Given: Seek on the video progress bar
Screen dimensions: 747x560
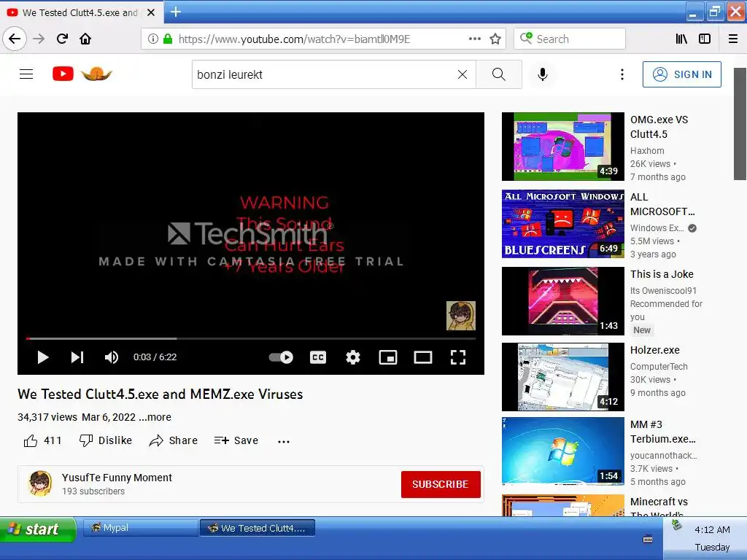Looking at the screenshot, I should pyautogui.click(x=251, y=338).
